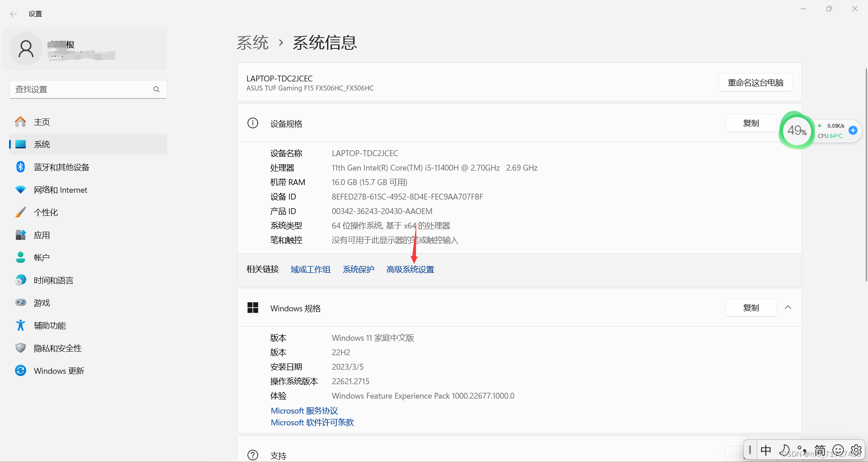Image resolution: width=868 pixels, height=462 pixels.
Task: Click the Windows 更新 refresh icon
Action: click(x=20, y=371)
